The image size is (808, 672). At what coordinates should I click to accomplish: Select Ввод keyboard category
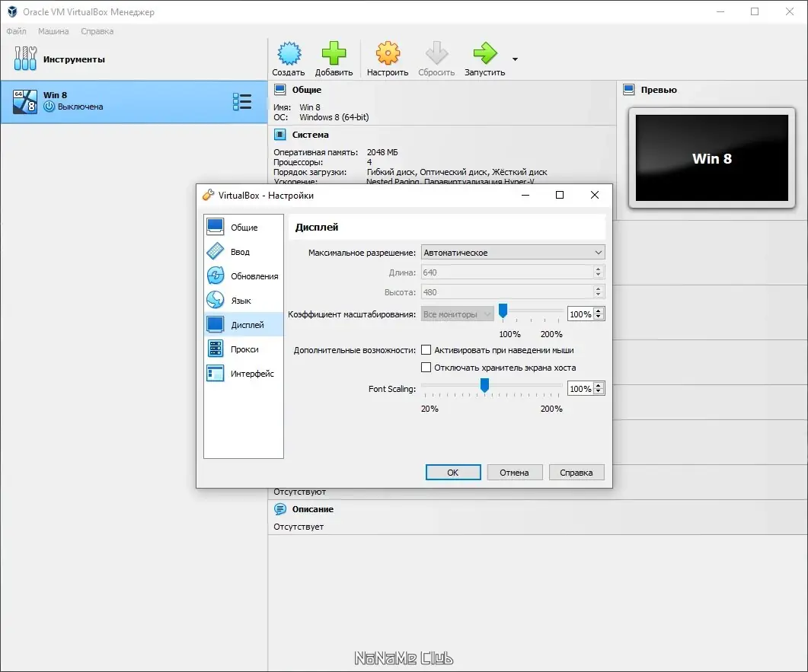coord(244,252)
